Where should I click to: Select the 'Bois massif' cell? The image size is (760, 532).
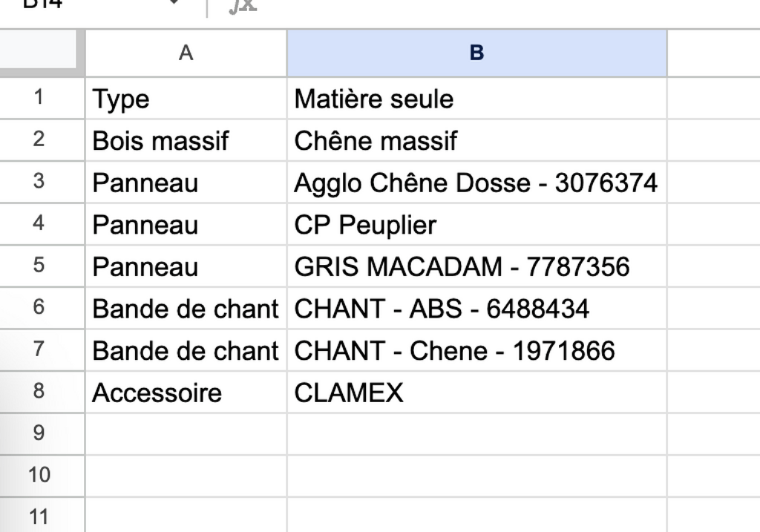click(186, 140)
